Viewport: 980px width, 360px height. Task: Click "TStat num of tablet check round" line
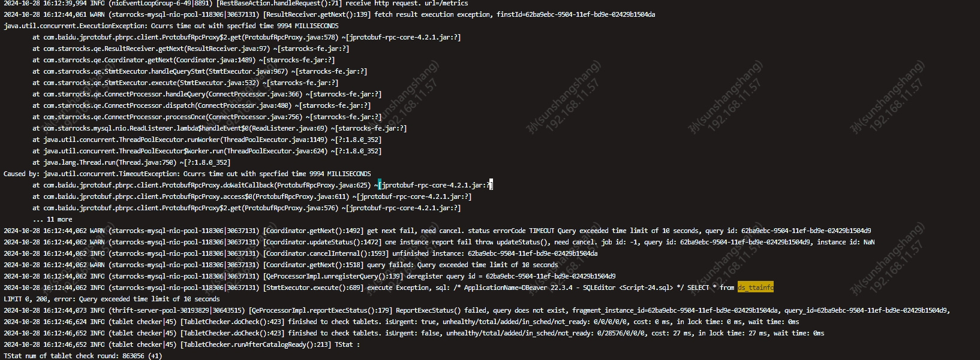[83, 356]
